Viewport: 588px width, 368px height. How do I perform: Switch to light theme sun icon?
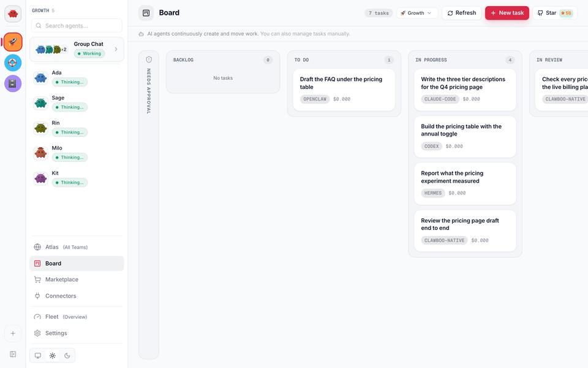[53, 356]
